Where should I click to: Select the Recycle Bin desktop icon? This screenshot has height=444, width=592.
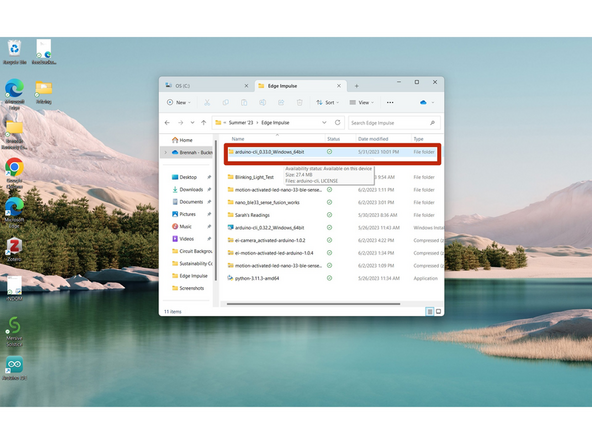(14, 52)
